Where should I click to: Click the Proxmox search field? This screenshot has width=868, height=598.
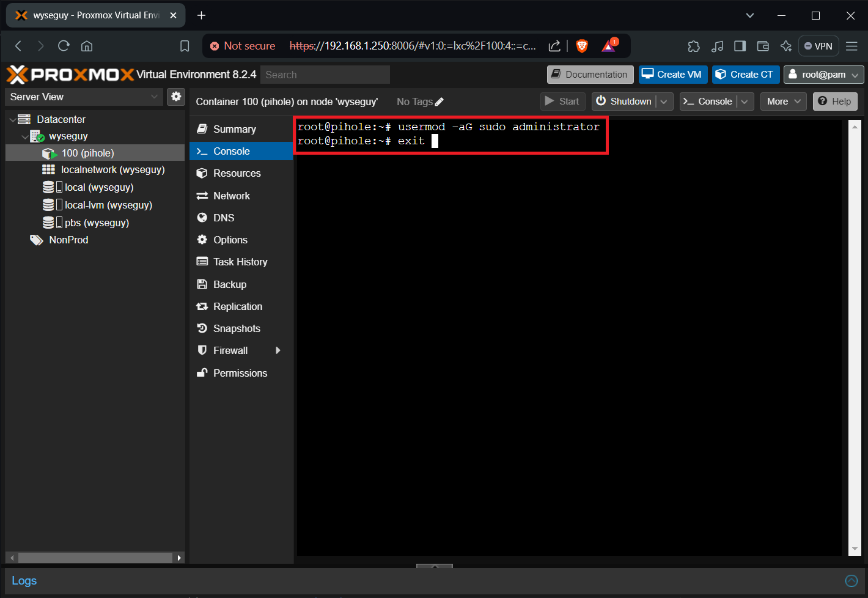325,75
